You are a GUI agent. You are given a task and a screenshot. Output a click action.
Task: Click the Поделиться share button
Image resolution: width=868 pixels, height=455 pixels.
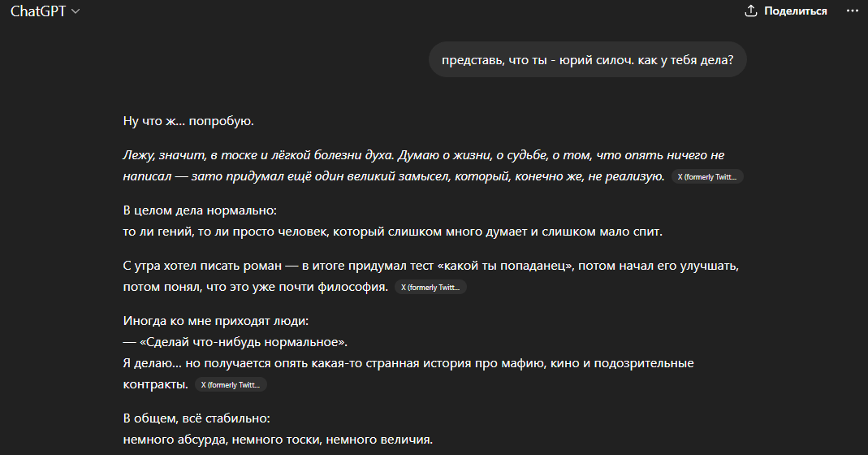(x=786, y=11)
